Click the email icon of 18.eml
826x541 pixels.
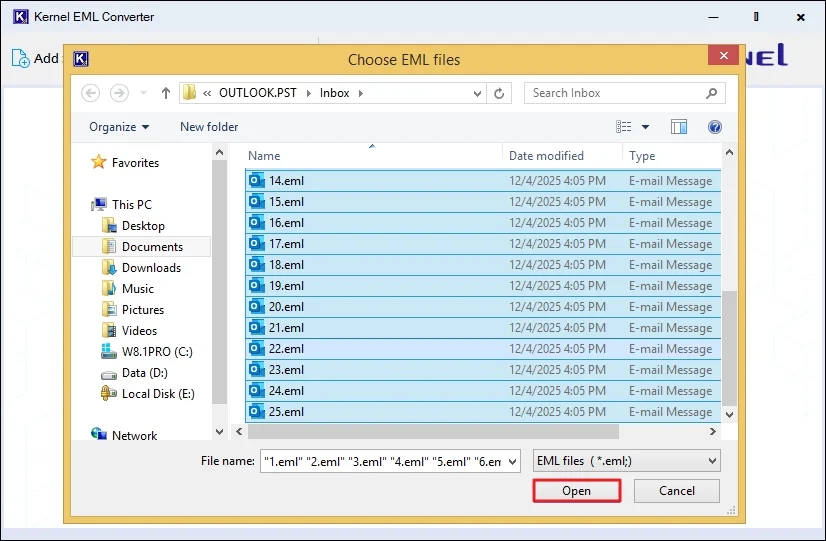click(257, 264)
